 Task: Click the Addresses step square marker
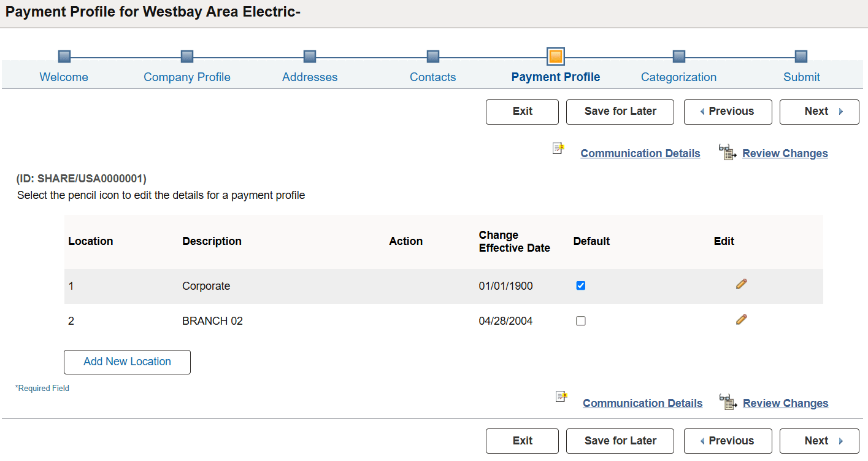(309, 55)
